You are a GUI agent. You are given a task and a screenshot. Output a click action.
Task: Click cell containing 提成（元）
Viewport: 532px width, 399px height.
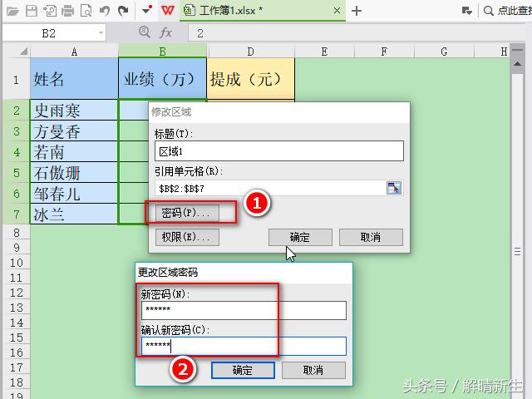point(251,79)
